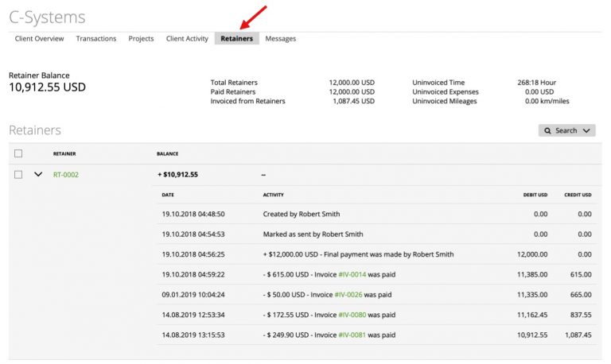Open invoice #IV-0081 link

[x=352, y=335]
